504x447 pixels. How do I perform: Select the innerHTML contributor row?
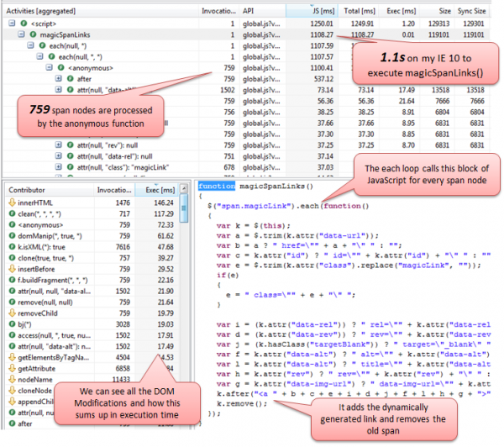pyautogui.click(x=92, y=202)
